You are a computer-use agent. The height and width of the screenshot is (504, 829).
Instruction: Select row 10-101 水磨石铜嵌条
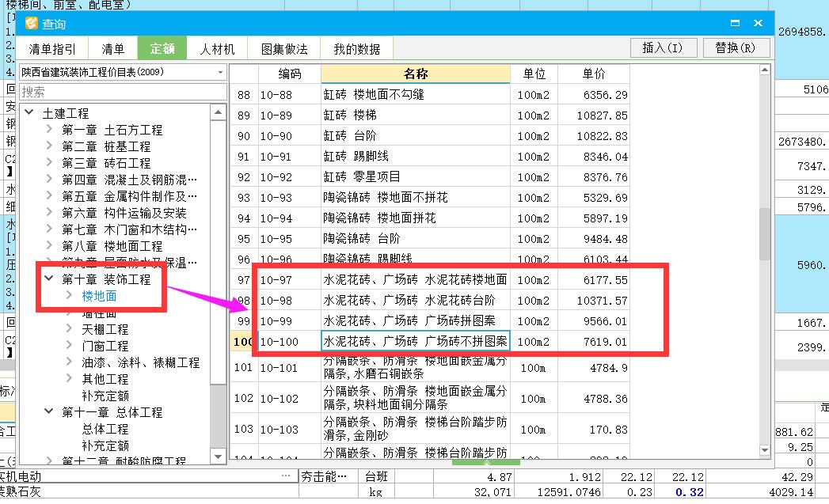[x=430, y=367]
